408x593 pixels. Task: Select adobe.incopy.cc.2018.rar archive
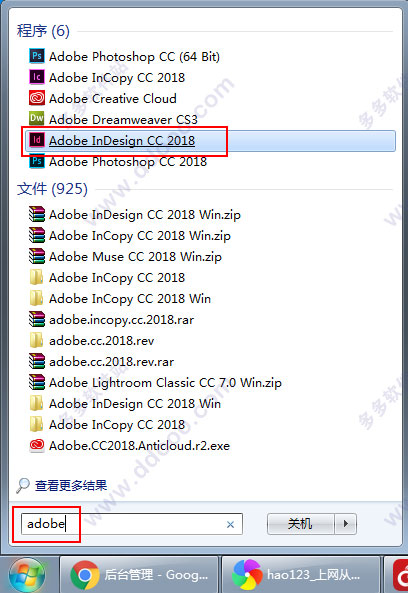click(112, 320)
